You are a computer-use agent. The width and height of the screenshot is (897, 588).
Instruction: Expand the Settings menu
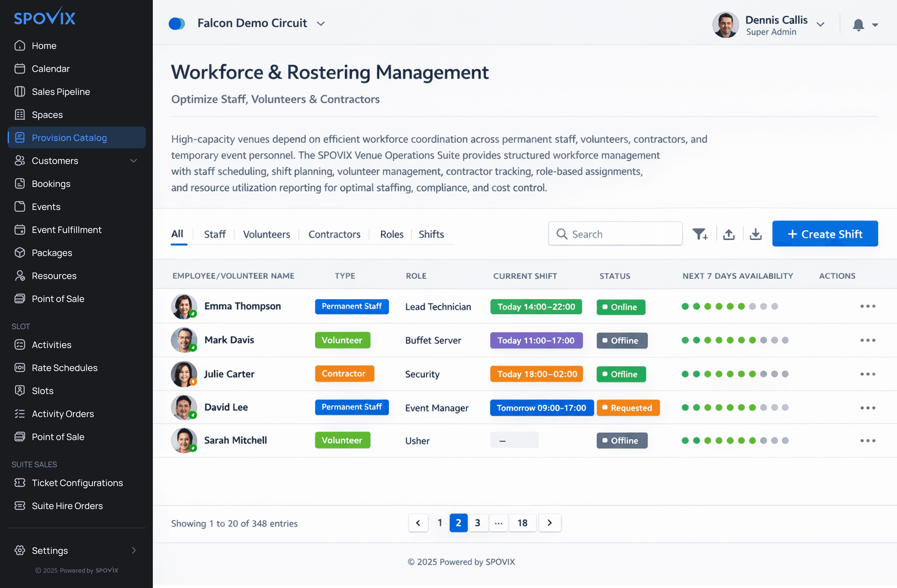(x=135, y=550)
